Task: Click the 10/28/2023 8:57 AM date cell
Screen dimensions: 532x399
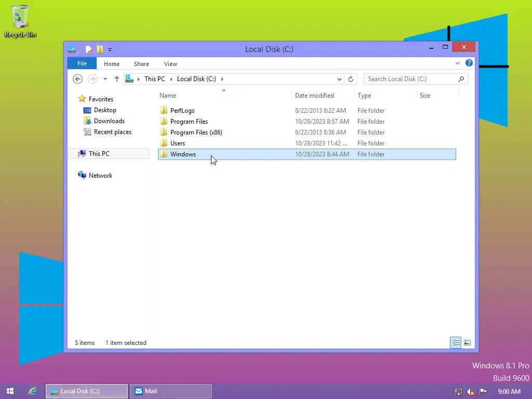Action: [x=322, y=122]
